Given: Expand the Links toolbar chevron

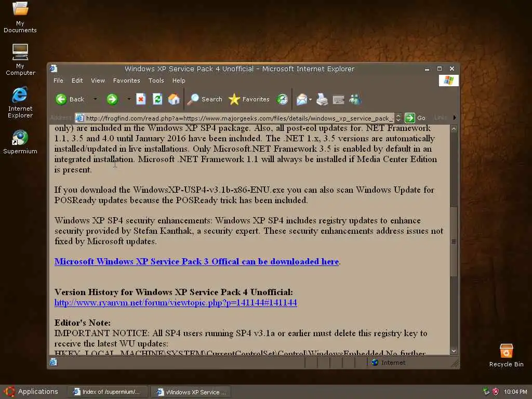Looking at the screenshot, I should [454, 118].
